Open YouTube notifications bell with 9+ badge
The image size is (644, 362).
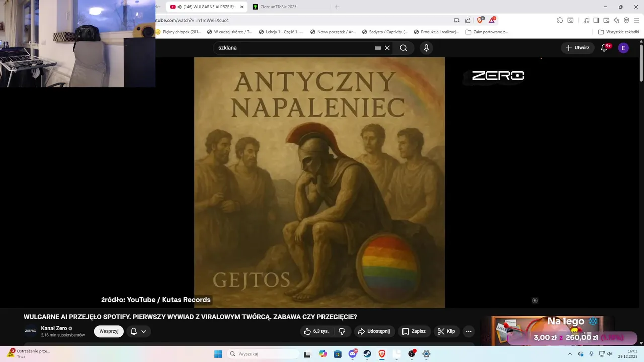click(x=605, y=48)
